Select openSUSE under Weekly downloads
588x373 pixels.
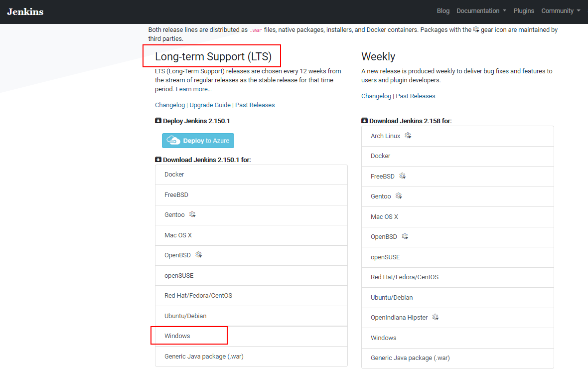pyautogui.click(x=457, y=257)
